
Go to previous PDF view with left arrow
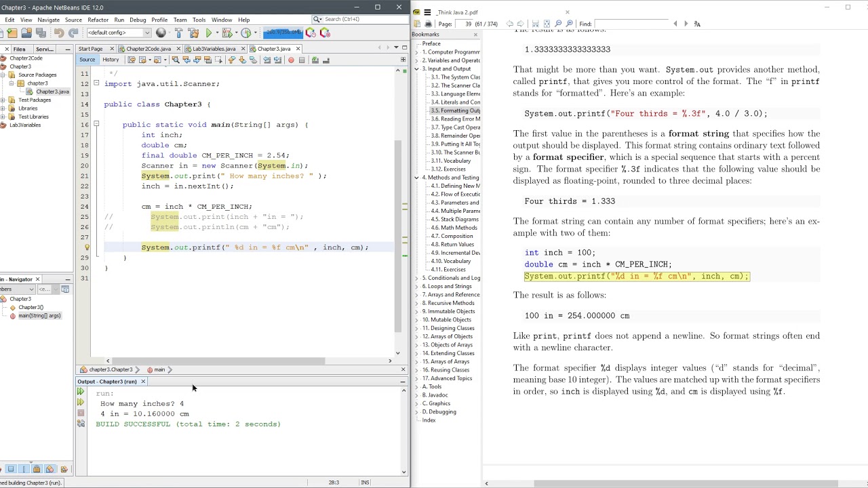[510, 24]
